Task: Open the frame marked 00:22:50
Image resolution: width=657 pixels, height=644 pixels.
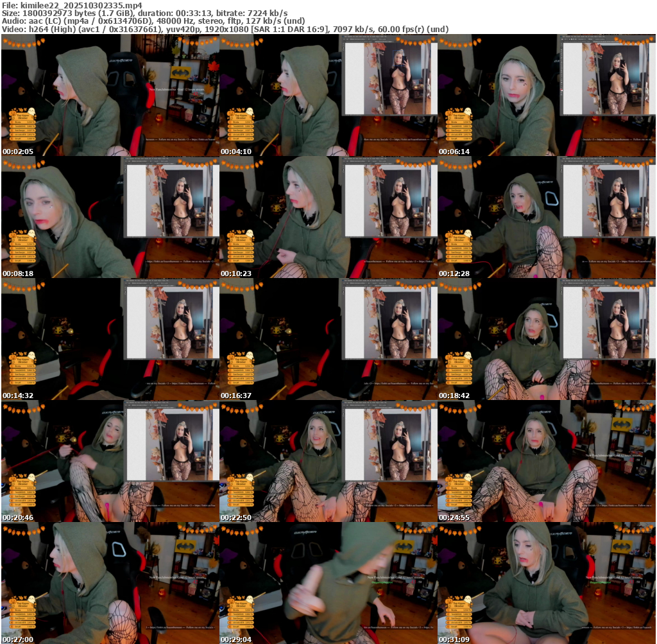Action: [328, 461]
